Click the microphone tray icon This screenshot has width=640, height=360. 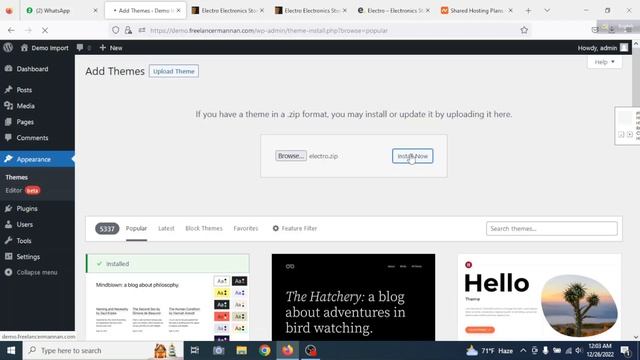545,350
